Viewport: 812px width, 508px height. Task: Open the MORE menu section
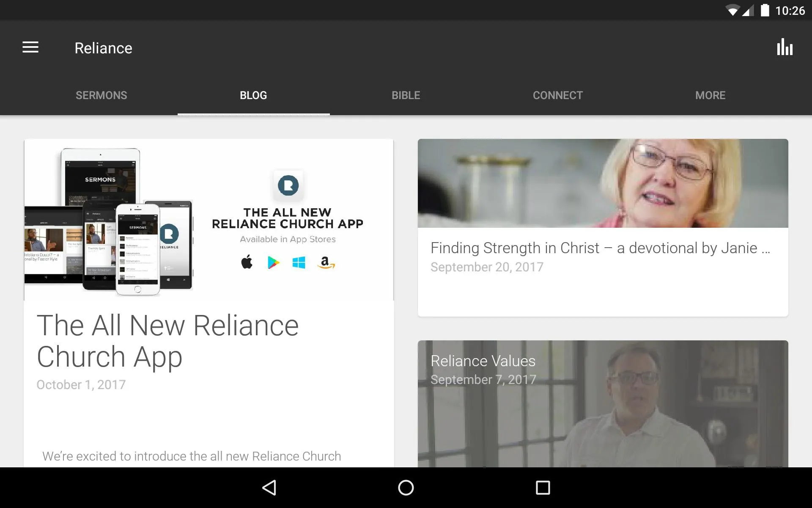(x=710, y=95)
